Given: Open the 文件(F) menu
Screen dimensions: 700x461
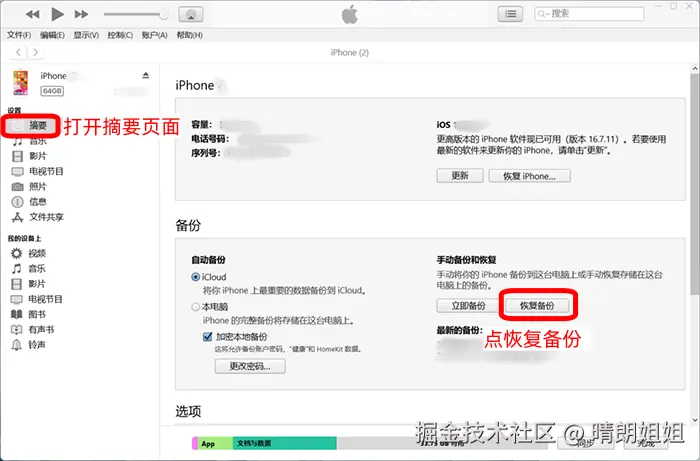Looking at the screenshot, I should coord(19,35).
